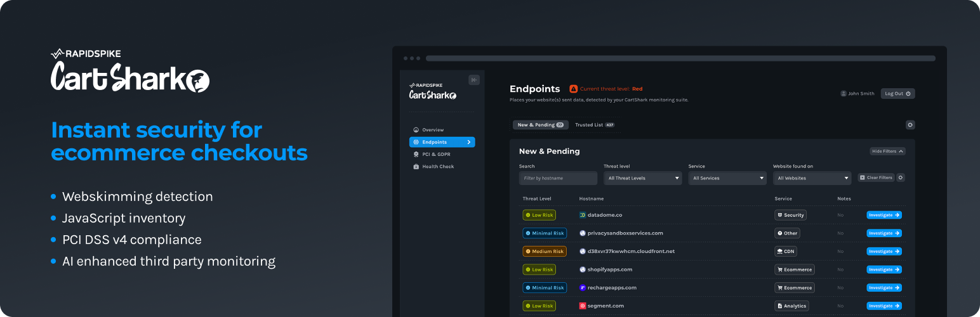This screenshot has height=317, width=980.
Task: Select Endpoints in the sidebar
Action: (x=442, y=142)
